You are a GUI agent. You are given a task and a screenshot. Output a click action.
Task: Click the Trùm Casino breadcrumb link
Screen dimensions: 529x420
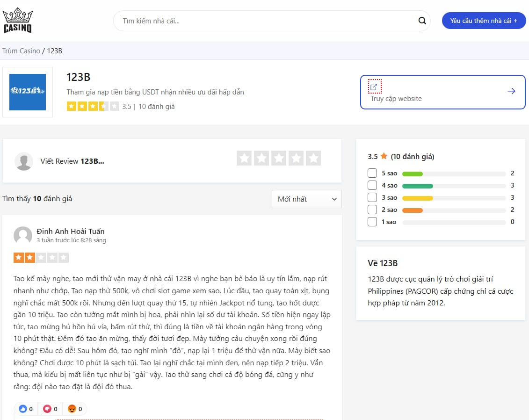coord(21,51)
